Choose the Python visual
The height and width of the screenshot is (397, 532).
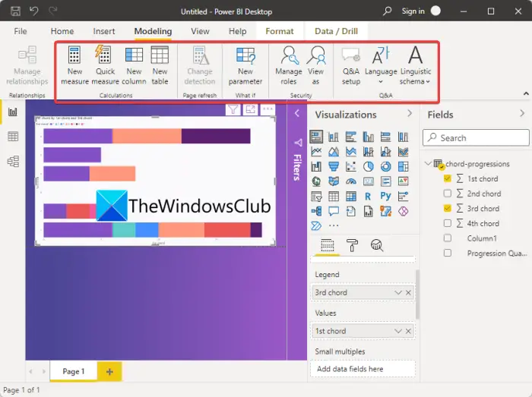[386, 196]
